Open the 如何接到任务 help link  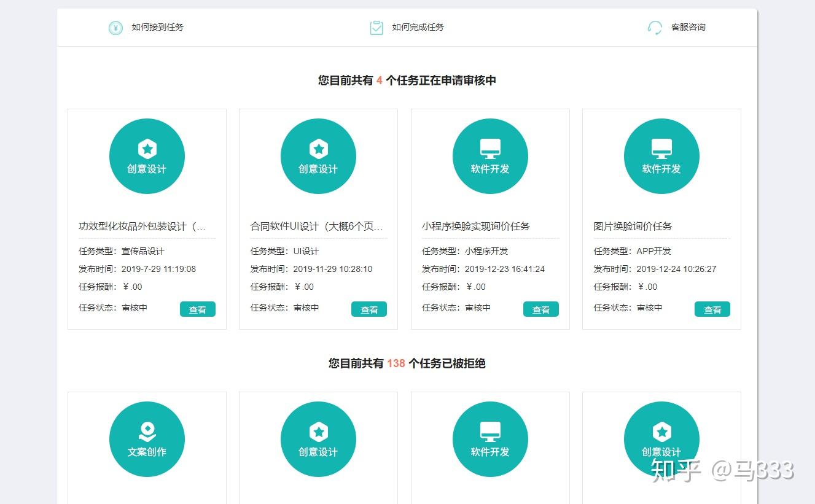[157, 27]
